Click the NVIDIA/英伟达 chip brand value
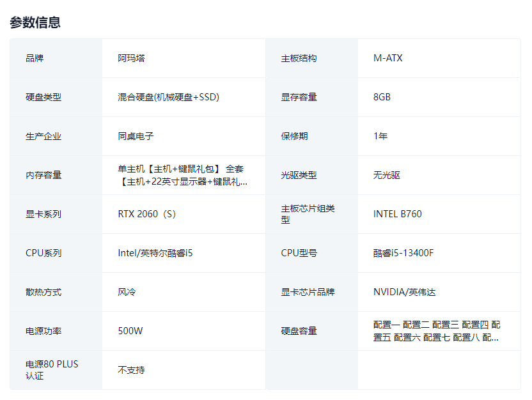The height and width of the screenshot is (400, 532). [x=404, y=292]
